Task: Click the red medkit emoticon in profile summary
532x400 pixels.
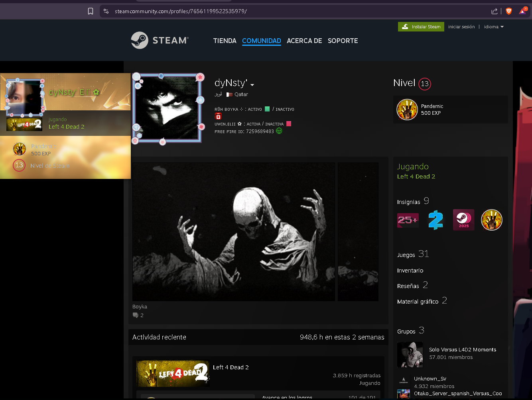Action: point(218,116)
